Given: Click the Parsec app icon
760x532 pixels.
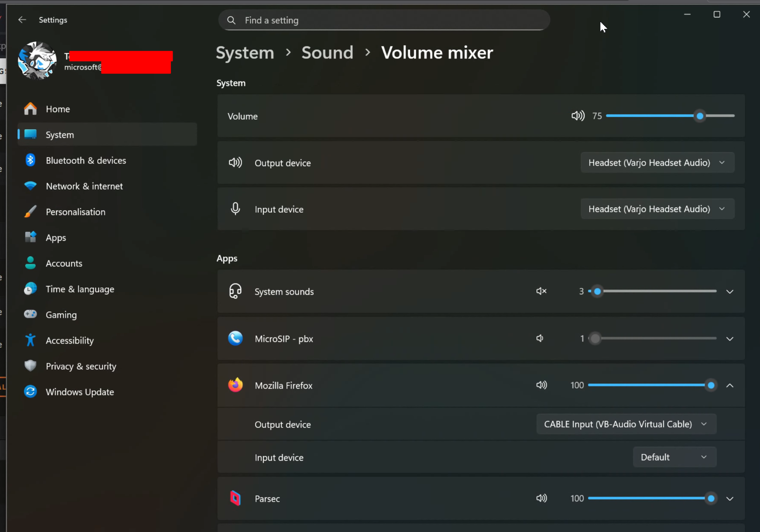Looking at the screenshot, I should [235, 498].
